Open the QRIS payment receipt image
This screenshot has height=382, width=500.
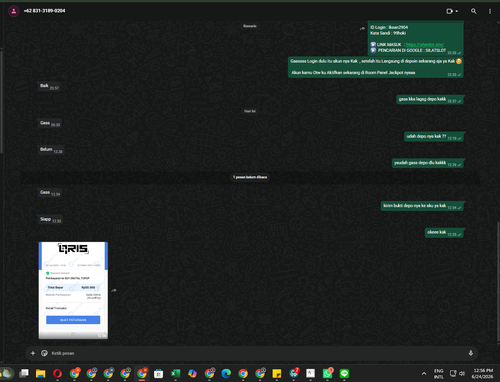coord(73,290)
